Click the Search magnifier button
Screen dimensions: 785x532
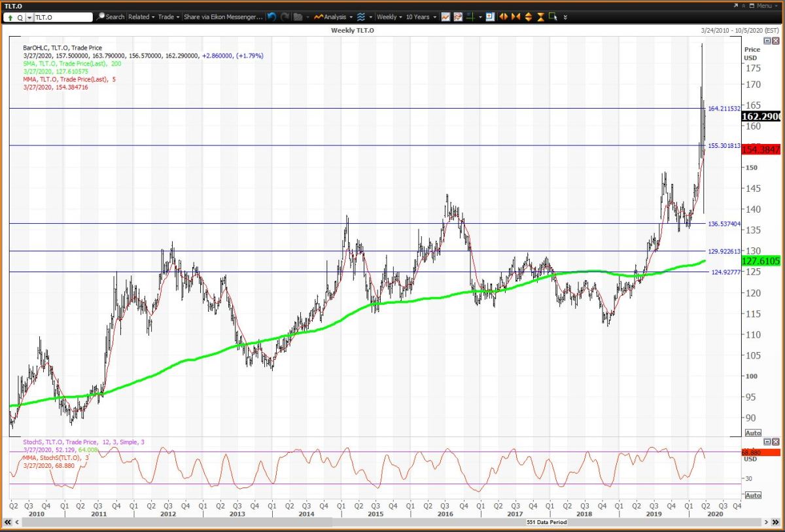110,17
